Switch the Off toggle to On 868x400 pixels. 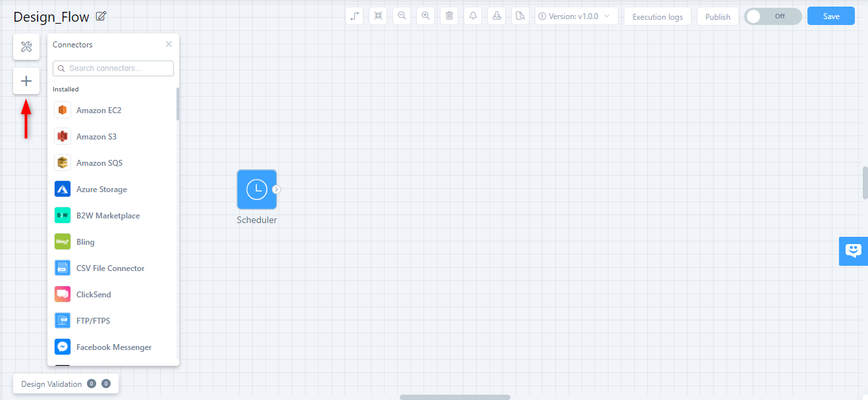pos(772,16)
